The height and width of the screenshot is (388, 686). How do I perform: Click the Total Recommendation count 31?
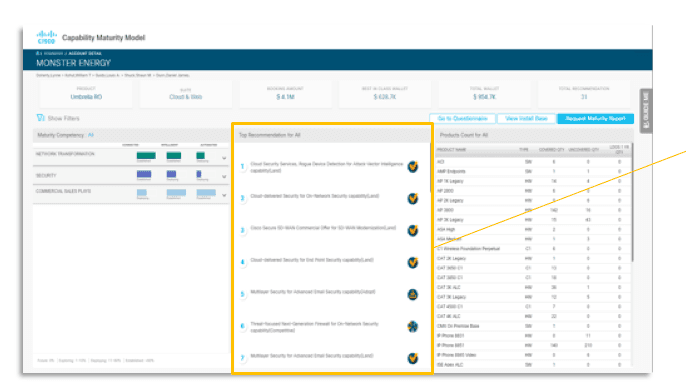(584, 97)
